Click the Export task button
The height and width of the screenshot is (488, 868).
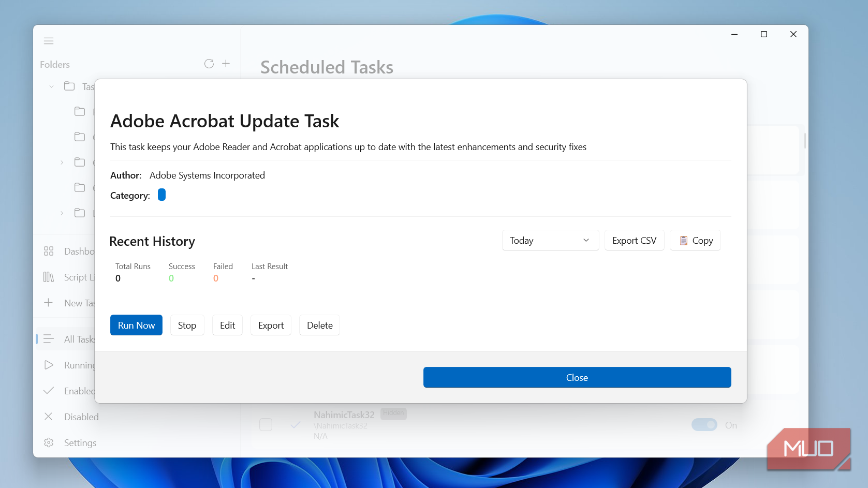coord(271,325)
